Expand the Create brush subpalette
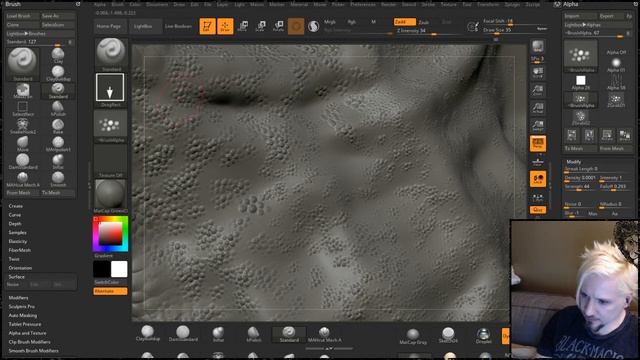Screen dimensions: 640x360 tap(16, 206)
